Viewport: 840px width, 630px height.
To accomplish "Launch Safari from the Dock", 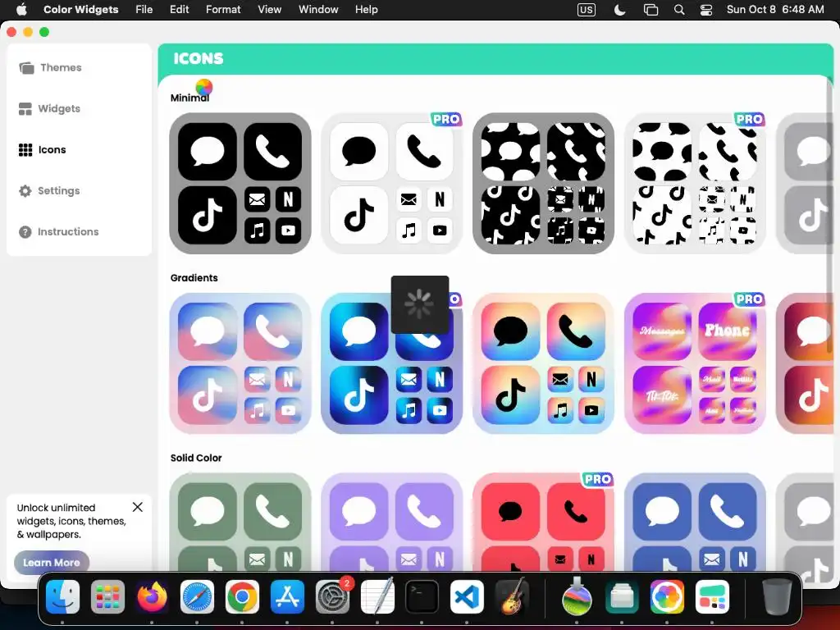I will (197, 597).
